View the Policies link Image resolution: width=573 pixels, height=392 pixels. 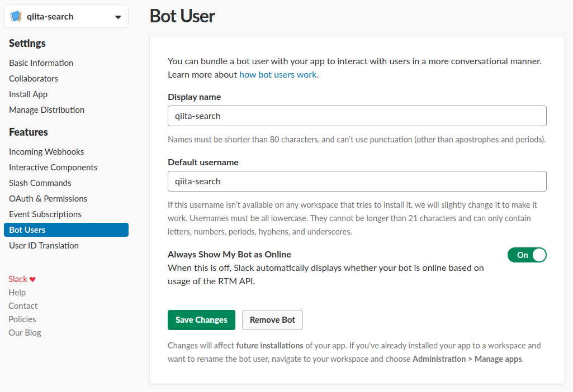(x=22, y=319)
